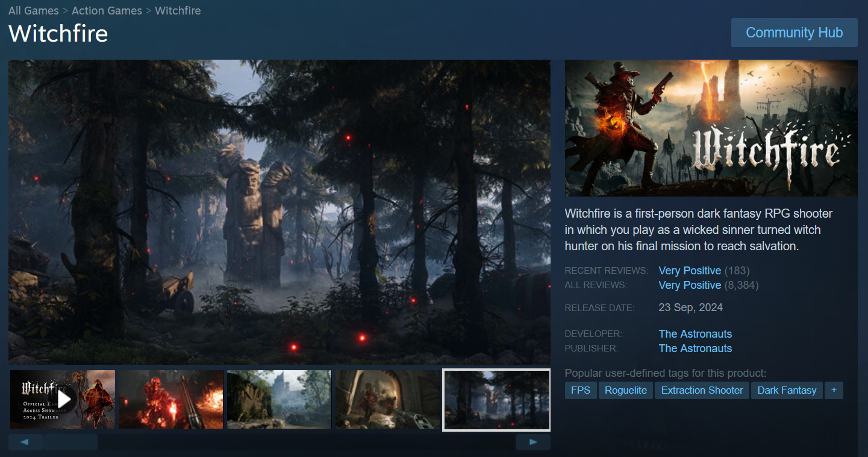This screenshot has height=457, width=868.
Task: Open all reviews Very Positive link
Action: (690, 285)
